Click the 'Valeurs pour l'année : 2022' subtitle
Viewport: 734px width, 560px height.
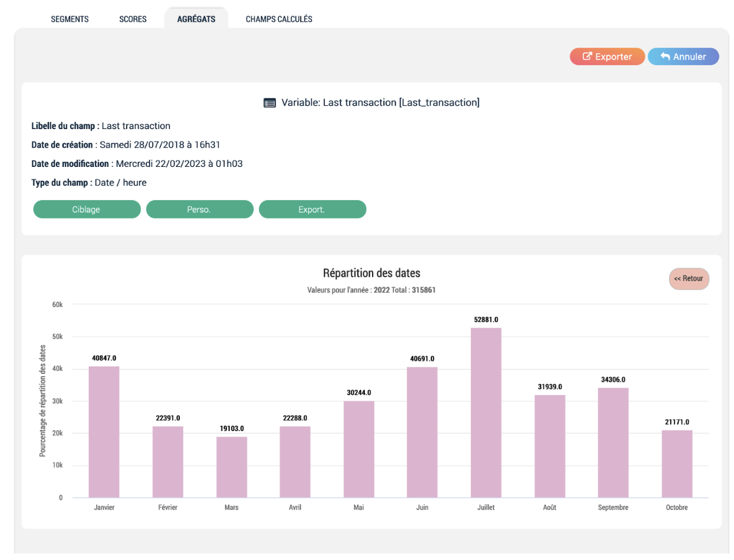(x=349, y=290)
